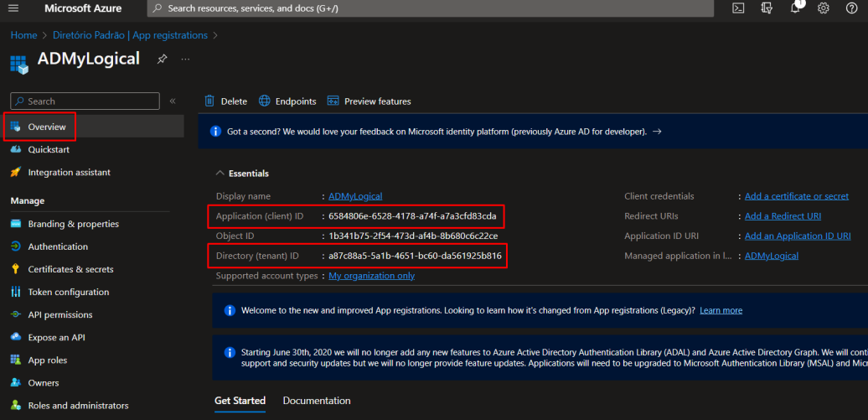Open Cloud Shell from the top bar

pyautogui.click(x=738, y=8)
